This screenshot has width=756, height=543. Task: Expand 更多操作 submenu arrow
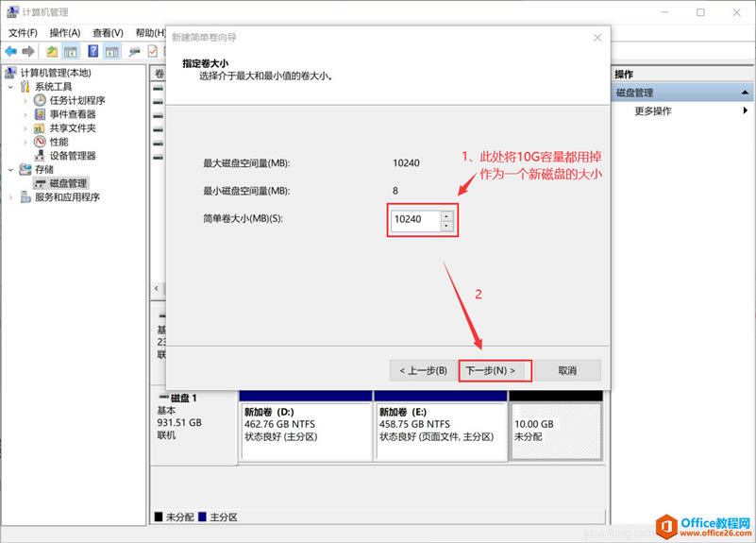pyautogui.click(x=746, y=110)
